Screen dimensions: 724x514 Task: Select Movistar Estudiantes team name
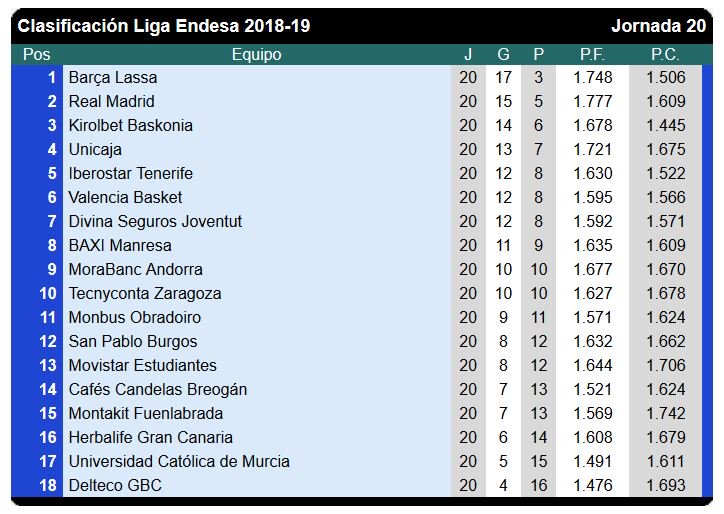pos(142,365)
